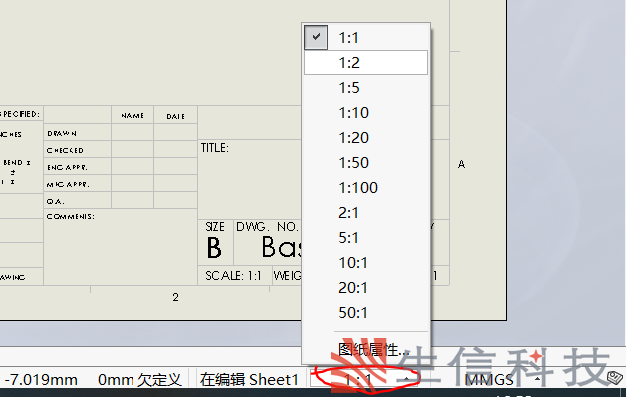The image size is (626, 397).
Task: Click the 在编辑 Sheet1 status text
Action: pyautogui.click(x=249, y=379)
